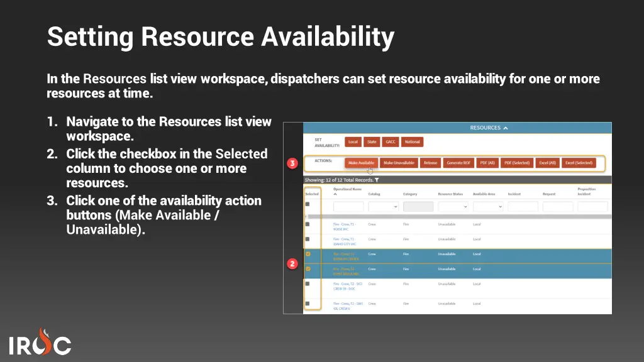Click Local area in the Idaho City IHC row

[477, 239]
